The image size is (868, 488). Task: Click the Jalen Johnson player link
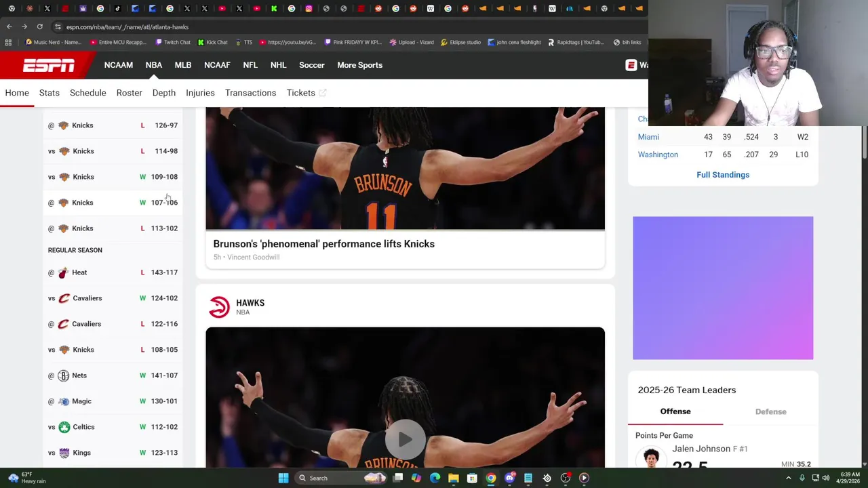pyautogui.click(x=701, y=449)
